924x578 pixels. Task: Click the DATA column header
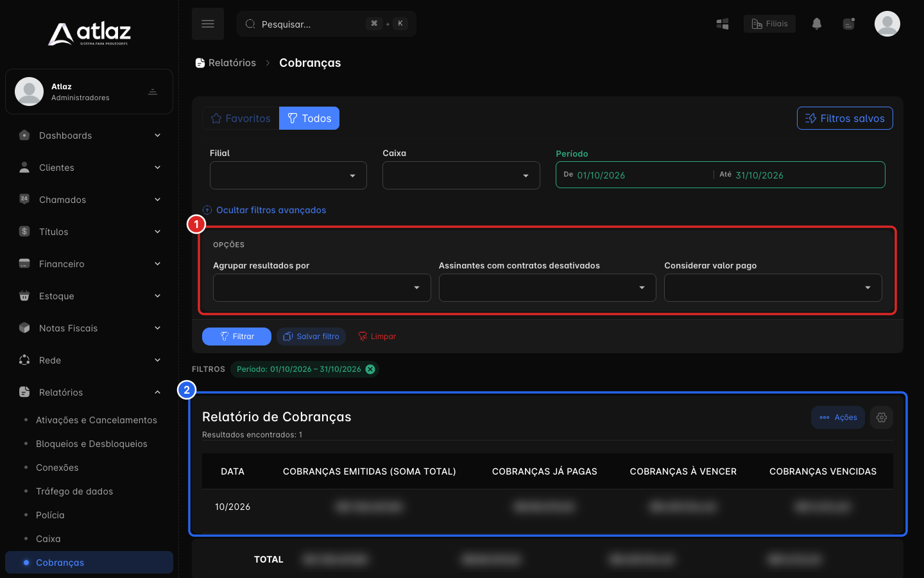point(232,471)
